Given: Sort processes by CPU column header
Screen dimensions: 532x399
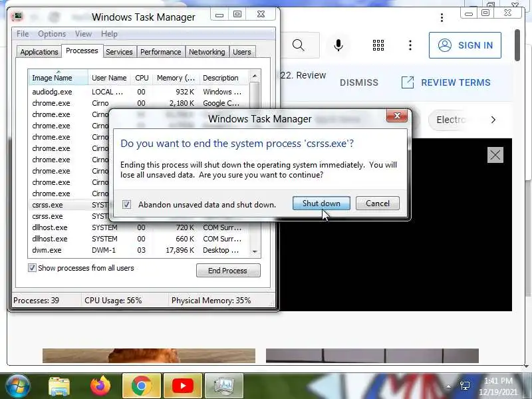Looking at the screenshot, I should point(142,78).
